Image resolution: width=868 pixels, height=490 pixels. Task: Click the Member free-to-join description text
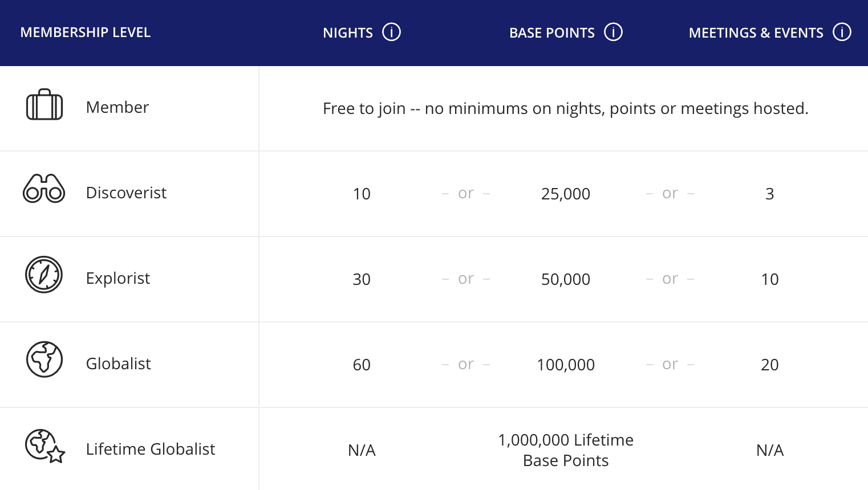[565, 108]
